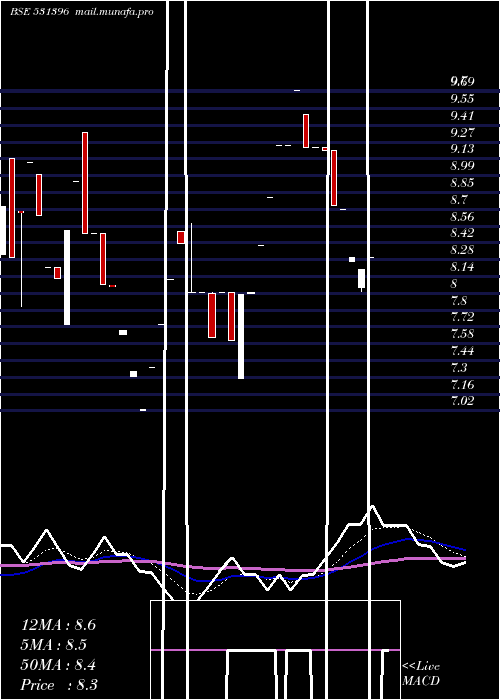Select the 7.44 price axis label
The height and width of the screenshot is (700, 500).
tap(462, 351)
